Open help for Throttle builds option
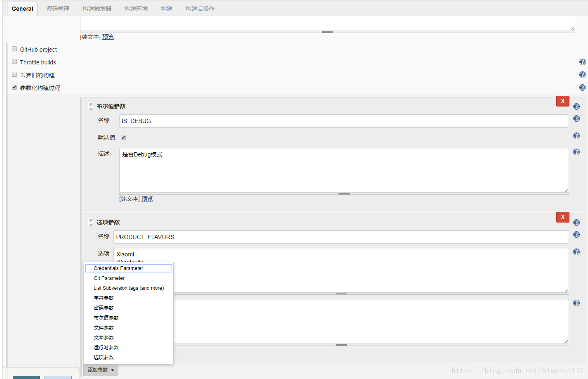 point(582,62)
